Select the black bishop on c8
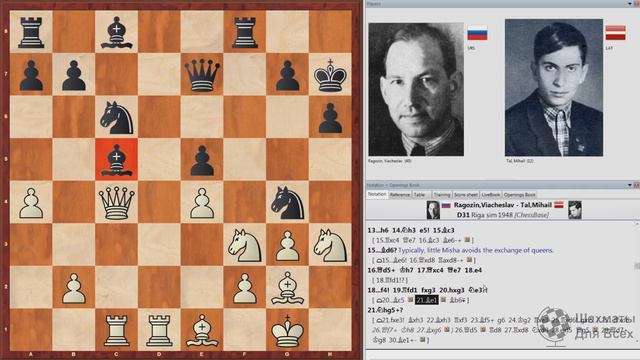 (117, 32)
